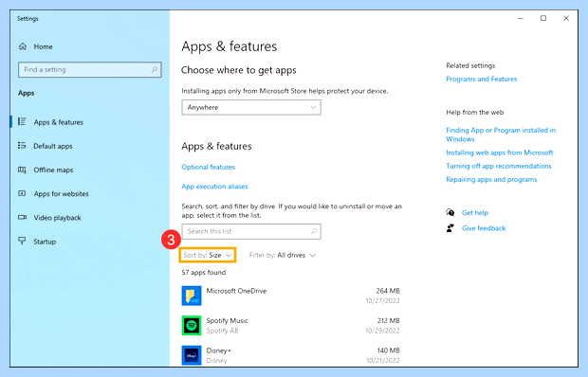Click the 140 MB size value
Image resolution: width=588 pixels, height=377 pixels.
point(388,350)
